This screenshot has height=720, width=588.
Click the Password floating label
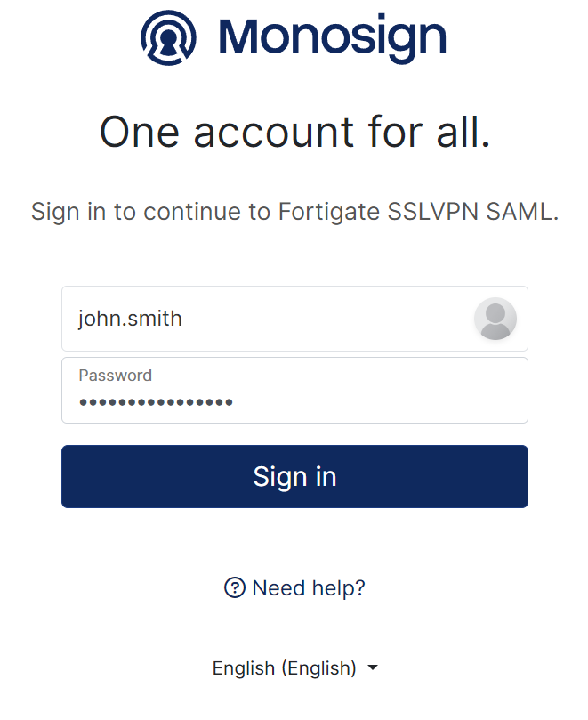click(x=115, y=376)
